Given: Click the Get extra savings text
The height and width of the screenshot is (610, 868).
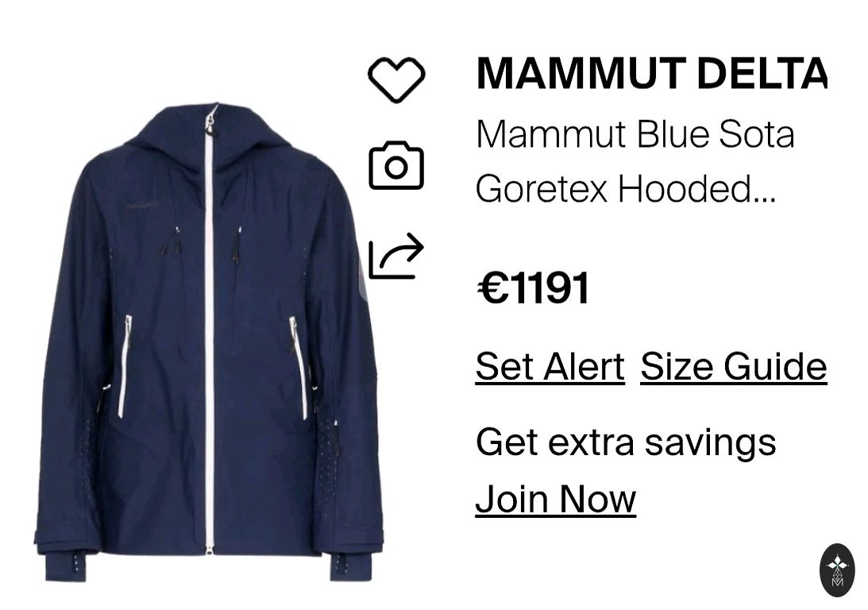Looking at the screenshot, I should coord(626,442).
